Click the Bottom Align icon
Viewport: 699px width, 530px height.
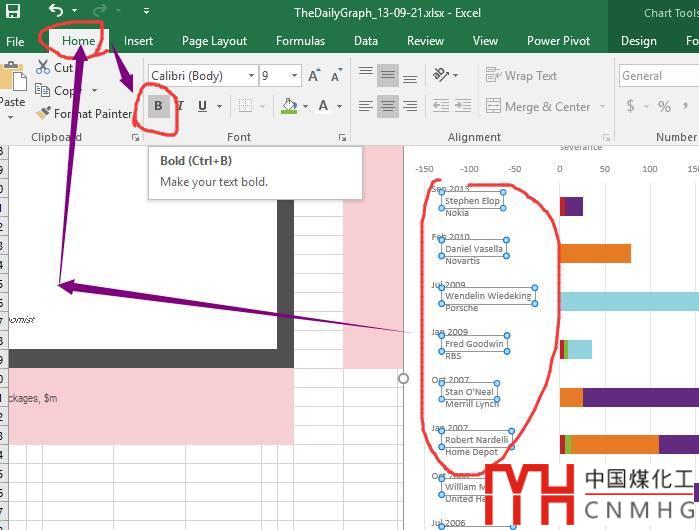coord(410,77)
